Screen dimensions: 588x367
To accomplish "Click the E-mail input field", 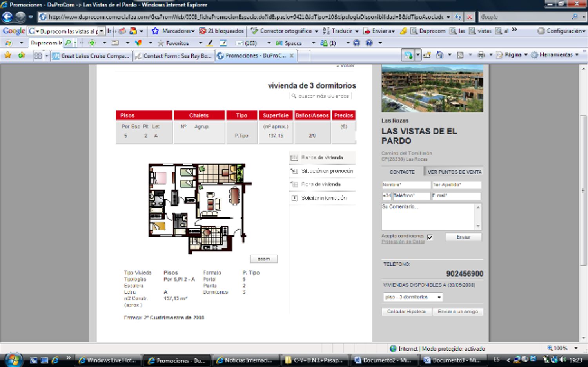I will [456, 196].
